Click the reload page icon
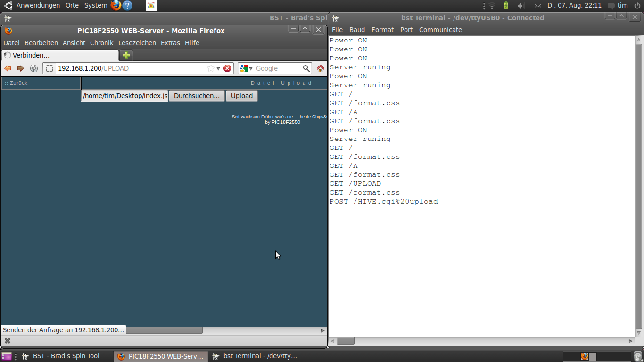The width and height of the screenshot is (644, 362). [x=33, y=68]
